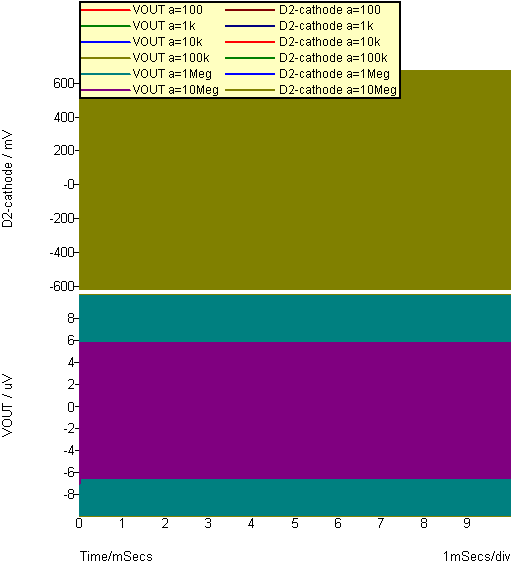The height and width of the screenshot is (563, 512).
Task: Click the -600 tick label on the D2-cathode axis
Action: [x=62, y=287]
